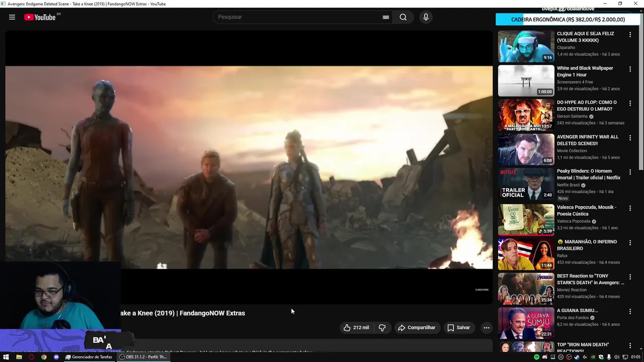The width and height of the screenshot is (644, 362).
Task: Open options for AVENGER INFINITY WAR deleted scenes
Action: tap(630, 138)
